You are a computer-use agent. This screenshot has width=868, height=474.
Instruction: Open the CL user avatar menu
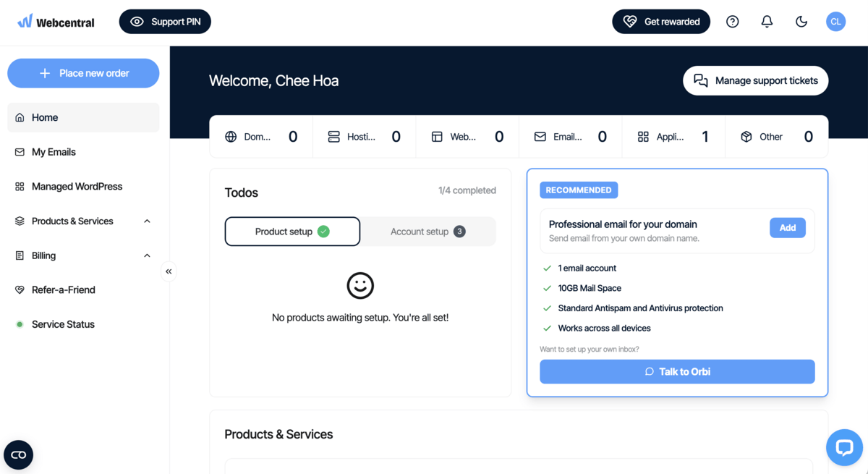coord(835,22)
